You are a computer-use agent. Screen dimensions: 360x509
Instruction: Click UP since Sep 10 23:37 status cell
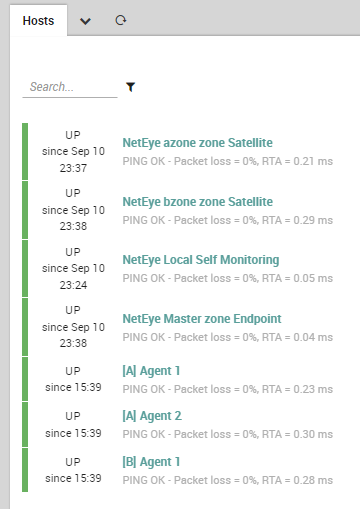(x=73, y=151)
